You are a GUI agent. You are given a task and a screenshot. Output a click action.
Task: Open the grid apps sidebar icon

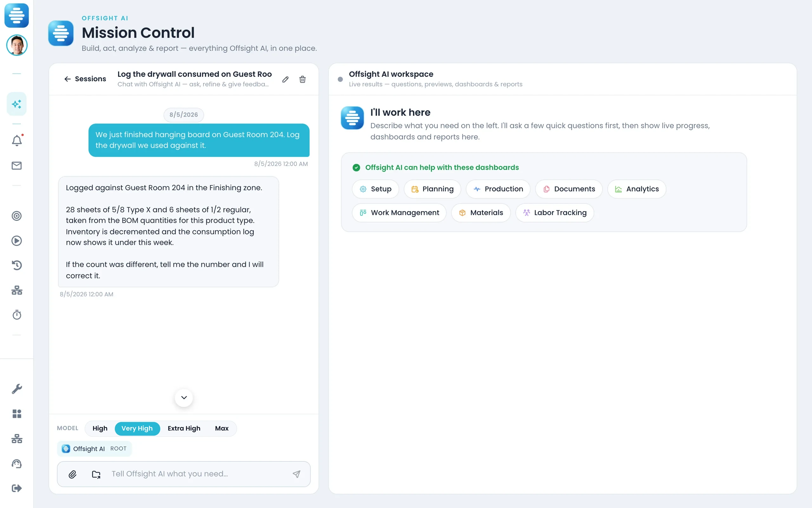pyautogui.click(x=16, y=414)
